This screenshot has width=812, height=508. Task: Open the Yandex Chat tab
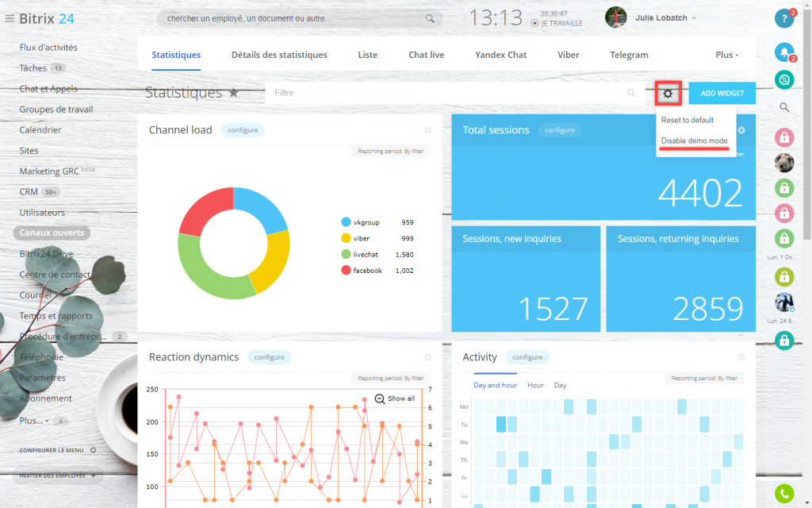coord(501,55)
